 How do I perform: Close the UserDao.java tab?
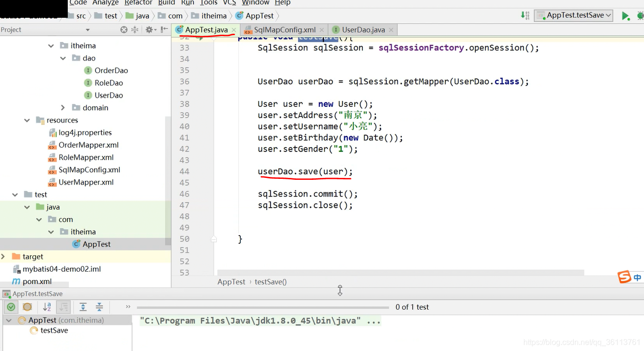(x=391, y=30)
